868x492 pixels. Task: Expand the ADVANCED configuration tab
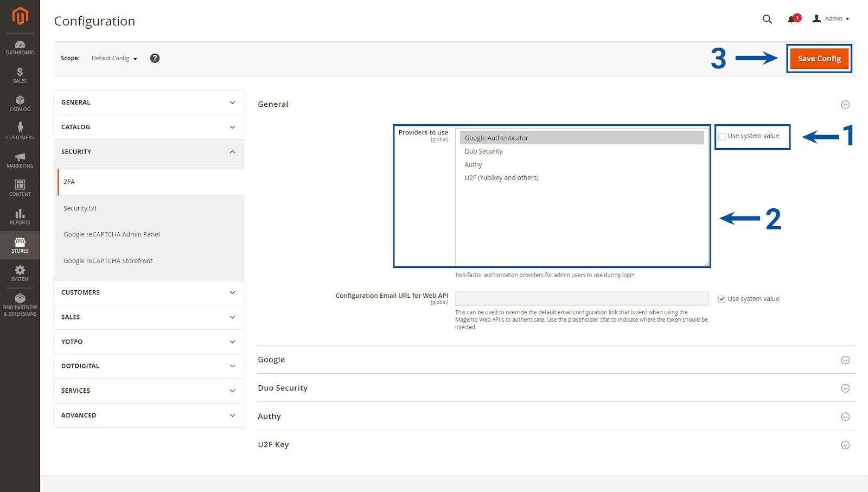coord(149,416)
